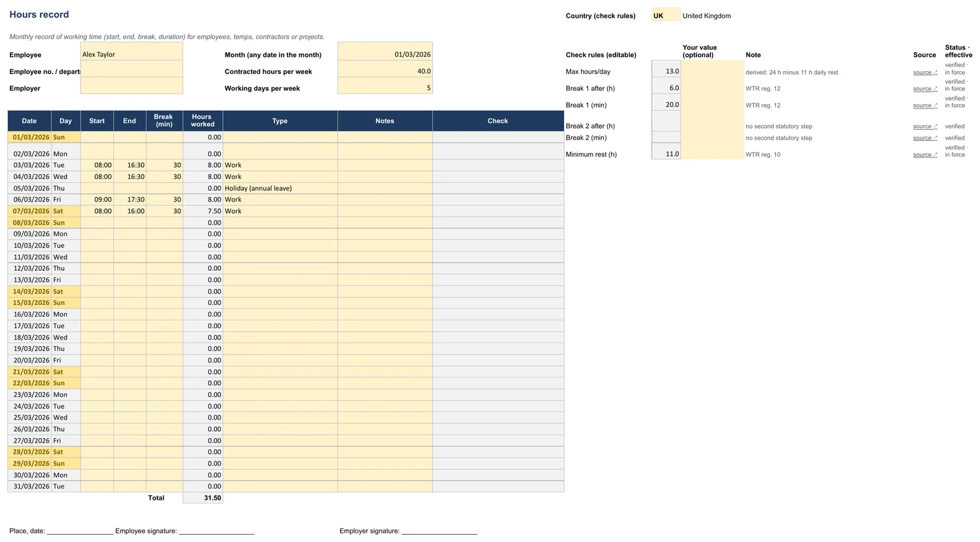The height and width of the screenshot is (542, 980).
Task: Select the End time 17:30 on 06/03/2026
Action: [130, 200]
